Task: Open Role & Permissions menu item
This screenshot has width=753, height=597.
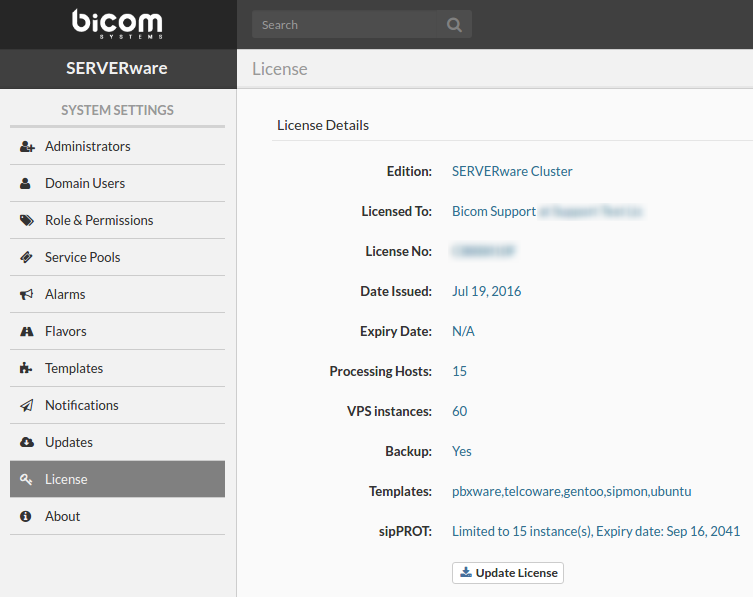Action: click(99, 221)
